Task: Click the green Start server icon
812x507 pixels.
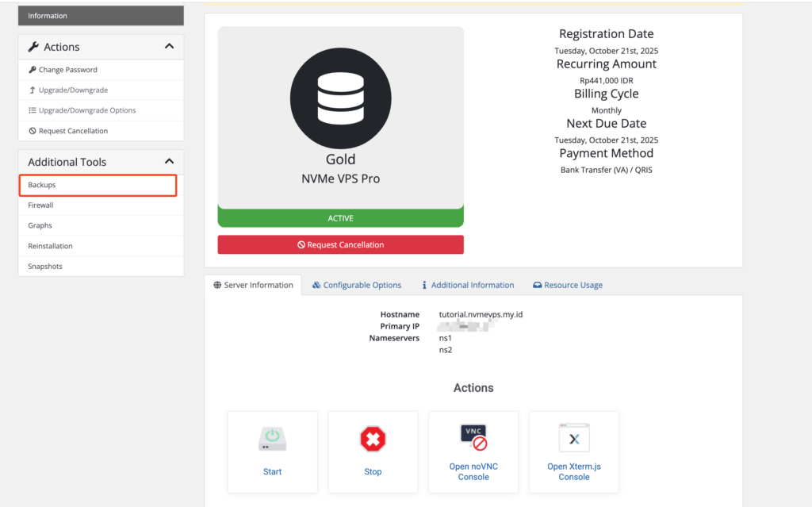Action: point(272,439)
